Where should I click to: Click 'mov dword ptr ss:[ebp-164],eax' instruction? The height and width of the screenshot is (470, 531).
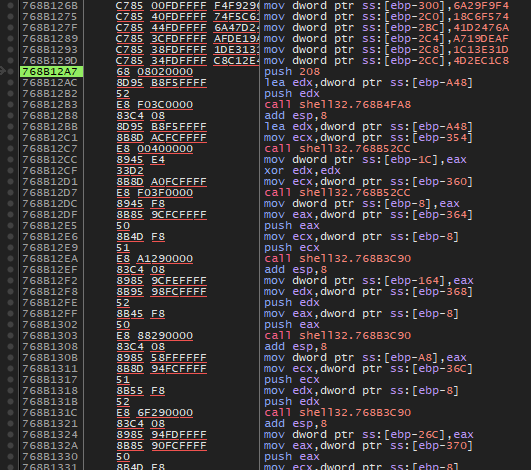(x=368, y=281)
